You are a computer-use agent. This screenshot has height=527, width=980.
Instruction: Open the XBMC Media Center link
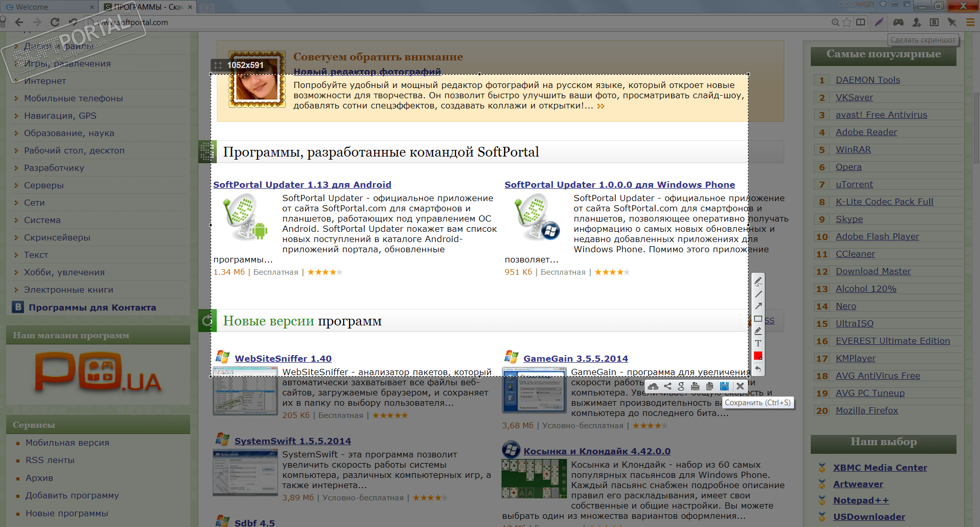[880, 468]
